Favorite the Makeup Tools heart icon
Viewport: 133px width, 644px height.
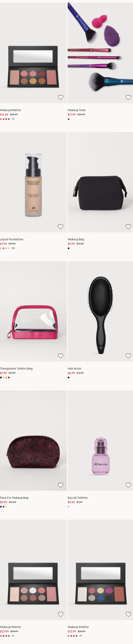click(128, 97)
